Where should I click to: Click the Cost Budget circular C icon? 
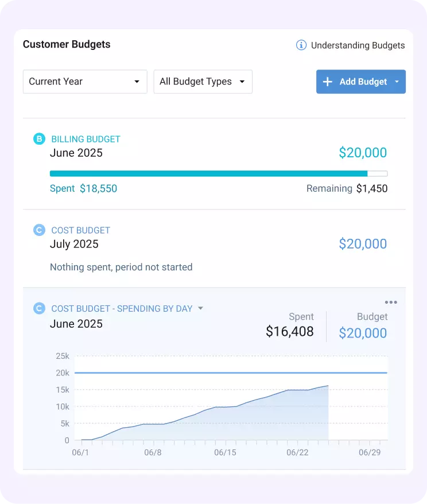(x=39, y=230)
